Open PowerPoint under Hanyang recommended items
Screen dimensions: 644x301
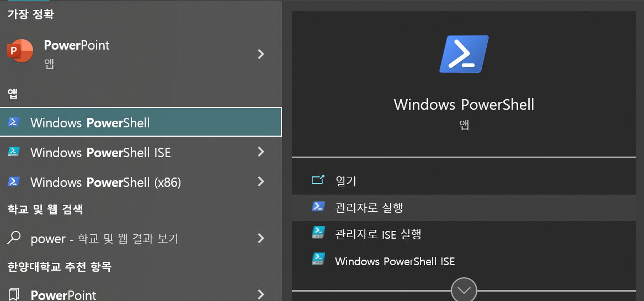[141, 294]
